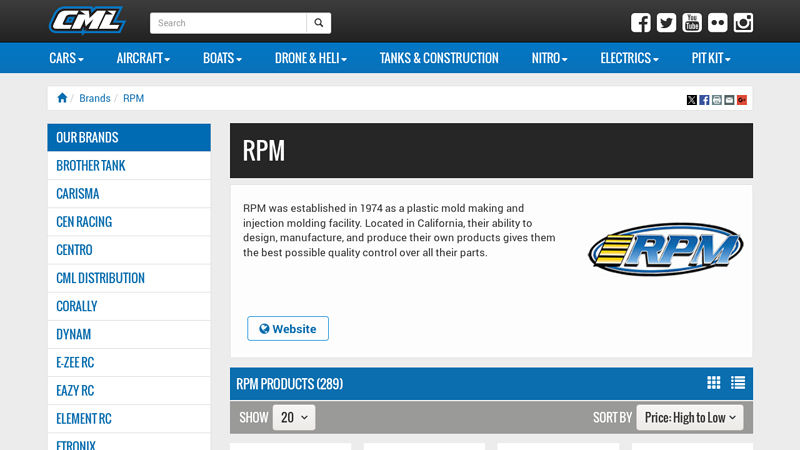Select Our Brands sidebar header
800x450 pixels.
[129, 137]
